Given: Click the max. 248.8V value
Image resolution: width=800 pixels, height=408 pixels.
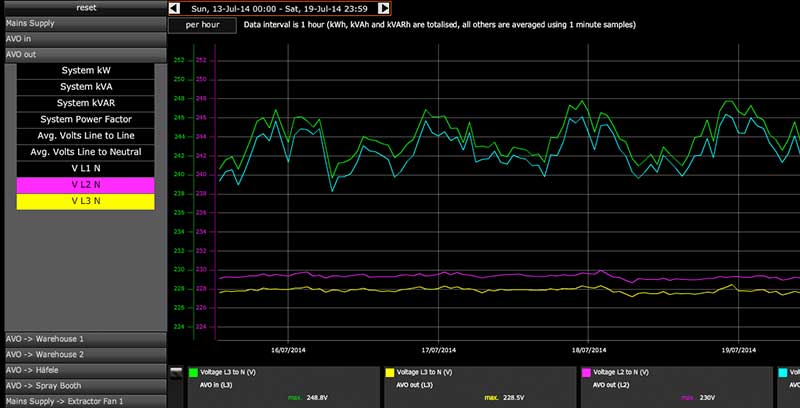Looking at the screenshot, I should [x=307, y=398].
